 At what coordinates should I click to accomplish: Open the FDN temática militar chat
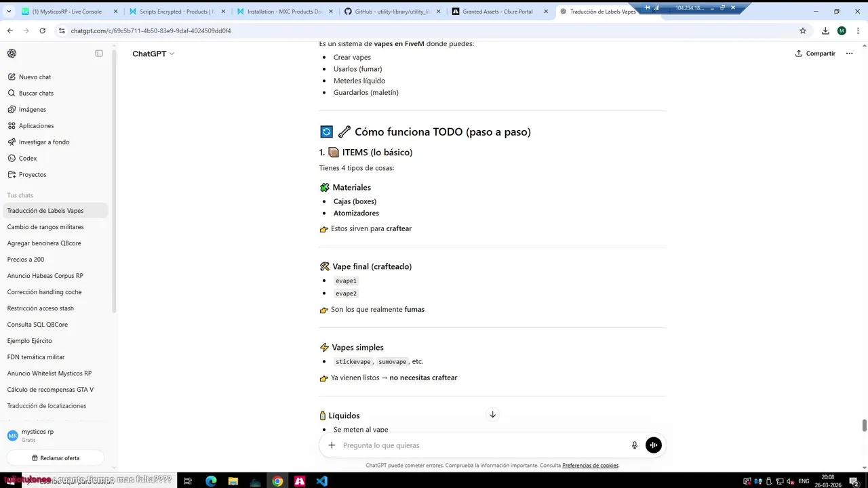(x=56, y=357)
